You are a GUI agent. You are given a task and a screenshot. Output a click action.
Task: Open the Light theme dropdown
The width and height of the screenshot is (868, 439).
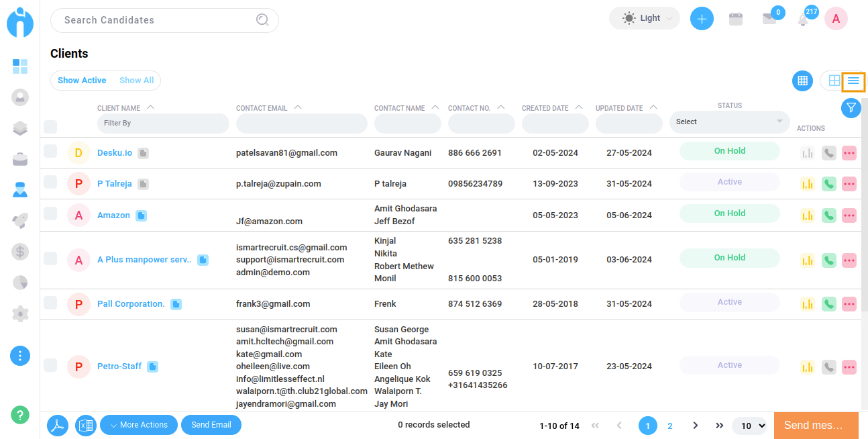[x=645, y=18]
